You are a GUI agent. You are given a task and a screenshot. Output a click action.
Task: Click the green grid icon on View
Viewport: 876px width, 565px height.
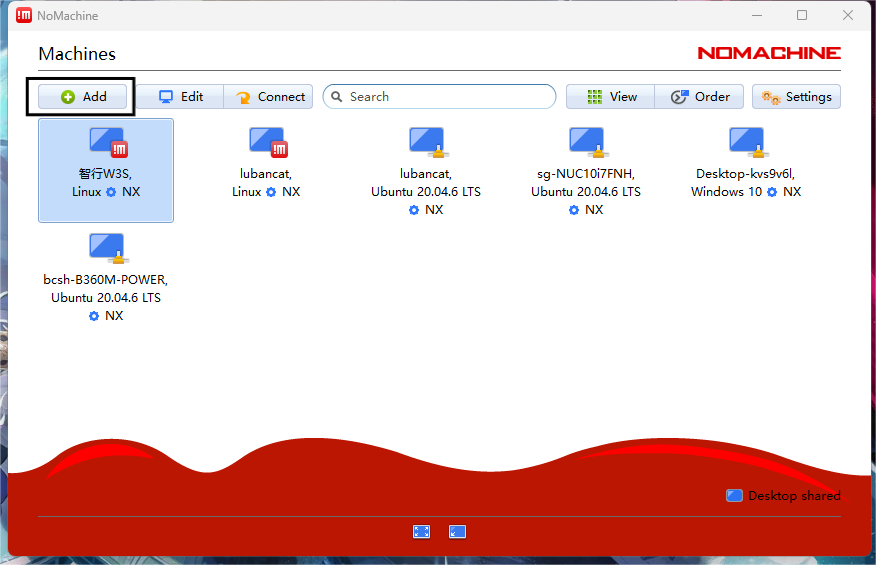[x=595, y=97]
